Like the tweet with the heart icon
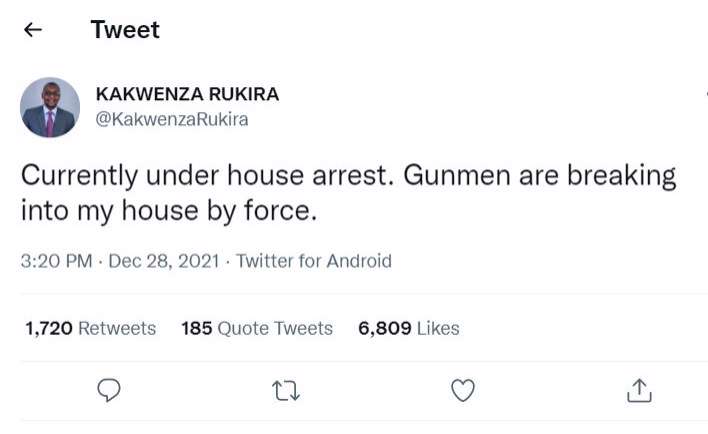708x434 pixels. click(x=462, y=392)
